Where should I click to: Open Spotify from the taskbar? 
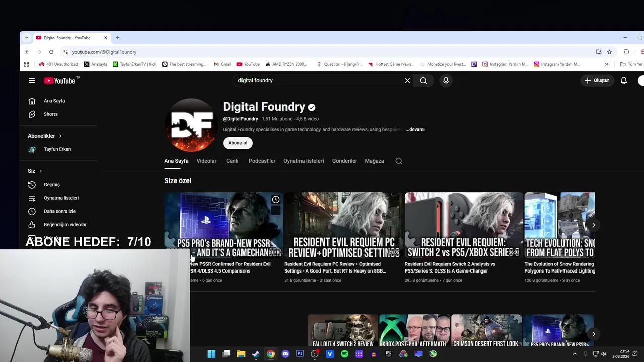click(x=344, y=354)
